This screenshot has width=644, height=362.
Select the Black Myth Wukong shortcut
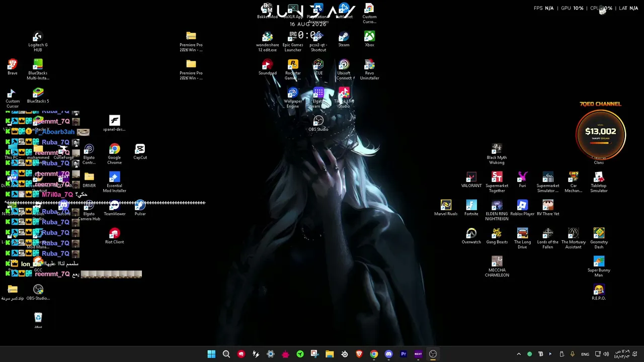(497, 154)
